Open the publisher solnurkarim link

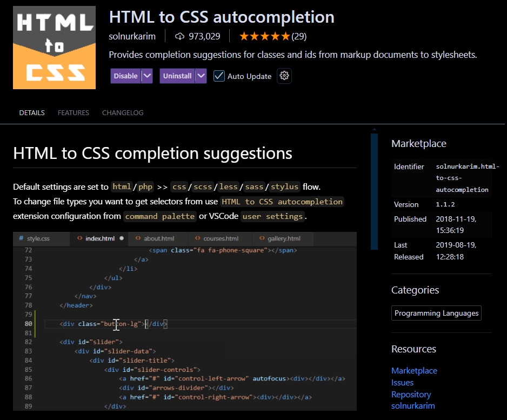pyautogui.click(x=132, y=36)
